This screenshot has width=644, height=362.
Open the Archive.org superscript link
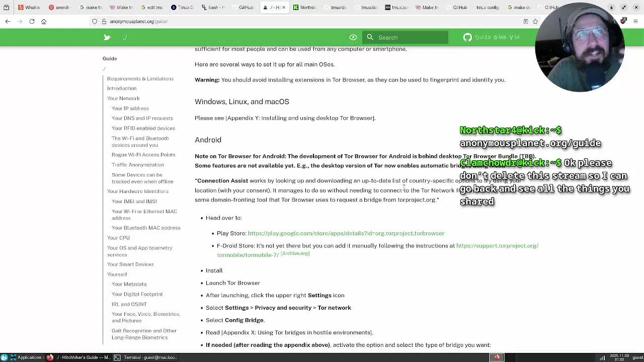point(295,253)
